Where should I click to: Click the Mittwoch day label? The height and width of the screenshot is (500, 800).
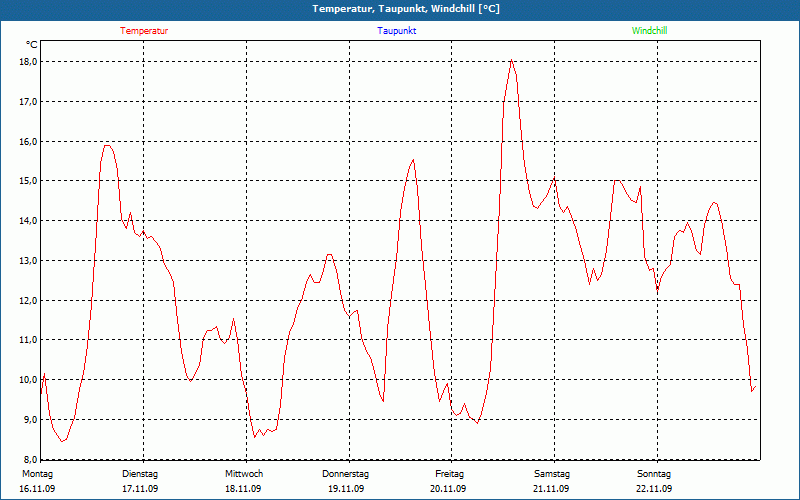(244, 474)
